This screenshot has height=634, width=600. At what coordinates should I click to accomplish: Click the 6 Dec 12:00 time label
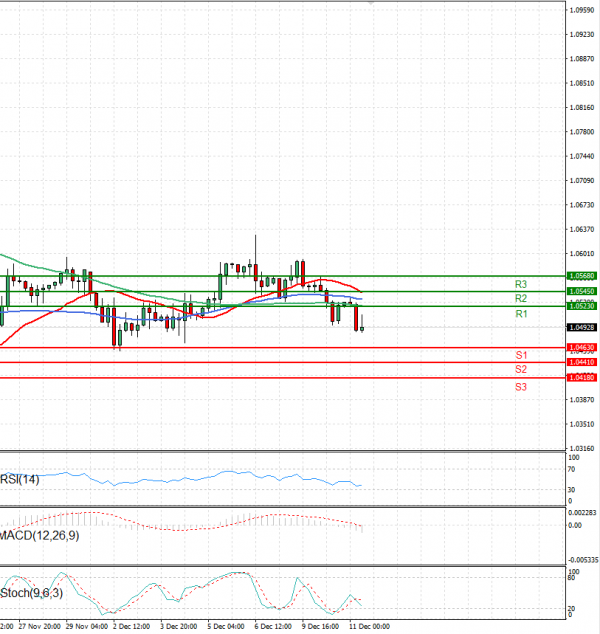point(273,626)
